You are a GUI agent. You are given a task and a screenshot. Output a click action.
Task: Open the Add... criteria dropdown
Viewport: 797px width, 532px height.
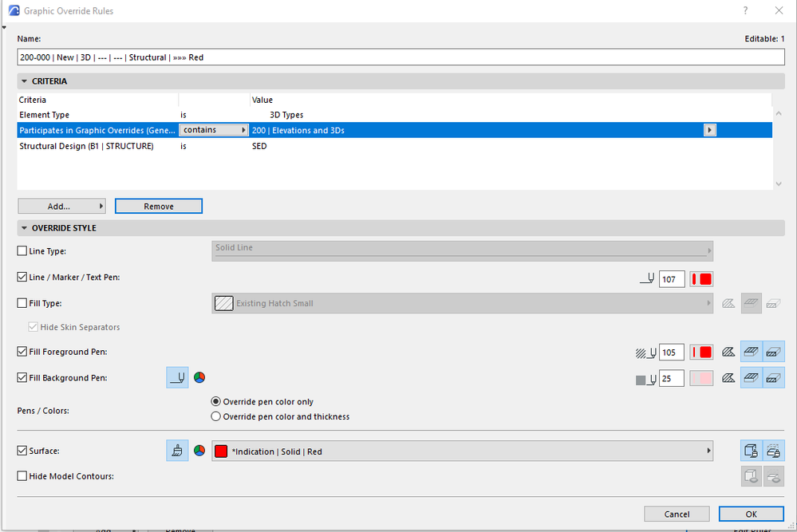pos(61,207)
